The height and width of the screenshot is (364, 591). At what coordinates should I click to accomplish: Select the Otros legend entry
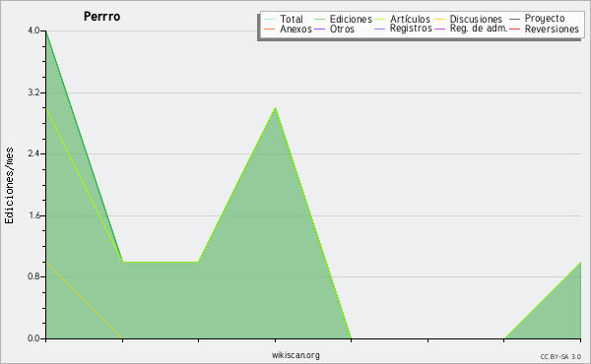pyautogui.click(x=342, y=29)
